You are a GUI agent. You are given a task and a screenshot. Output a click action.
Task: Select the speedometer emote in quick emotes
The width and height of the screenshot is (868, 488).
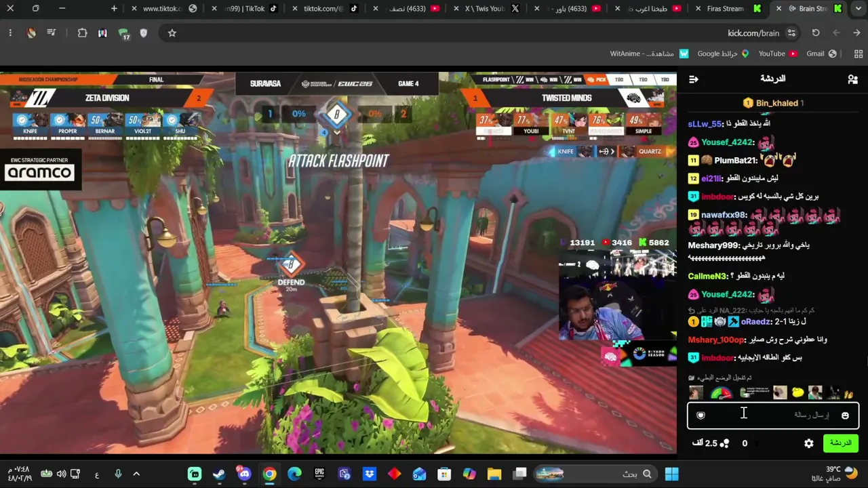(721, 393)
